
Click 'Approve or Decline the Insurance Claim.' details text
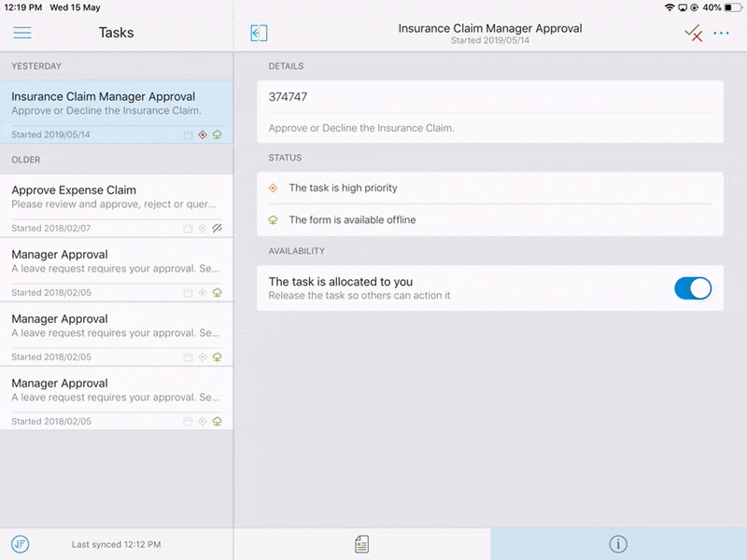[x=361, y=128]
